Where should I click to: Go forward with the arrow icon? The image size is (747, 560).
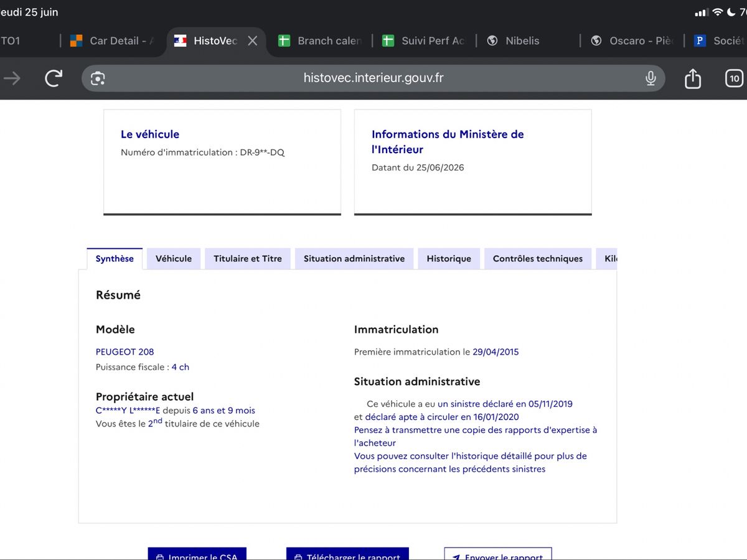pyautogui.click(x=12, y=78)
